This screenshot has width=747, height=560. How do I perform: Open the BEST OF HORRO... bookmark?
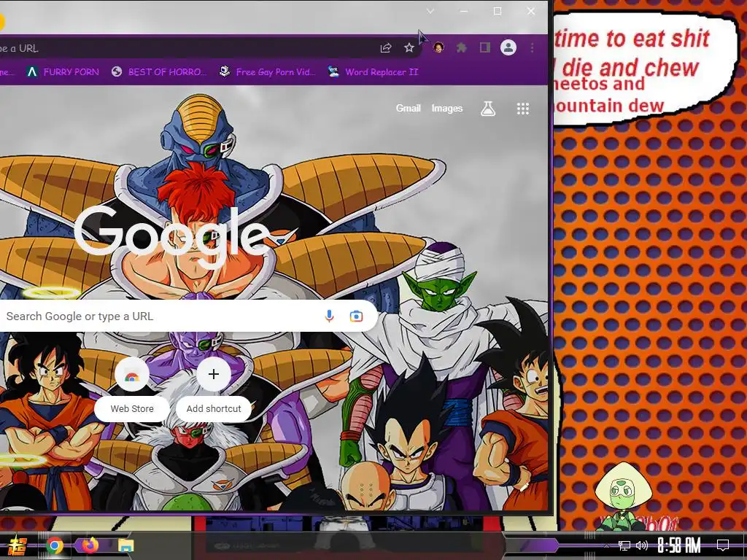pyautogui.click(x=158, y=72)
